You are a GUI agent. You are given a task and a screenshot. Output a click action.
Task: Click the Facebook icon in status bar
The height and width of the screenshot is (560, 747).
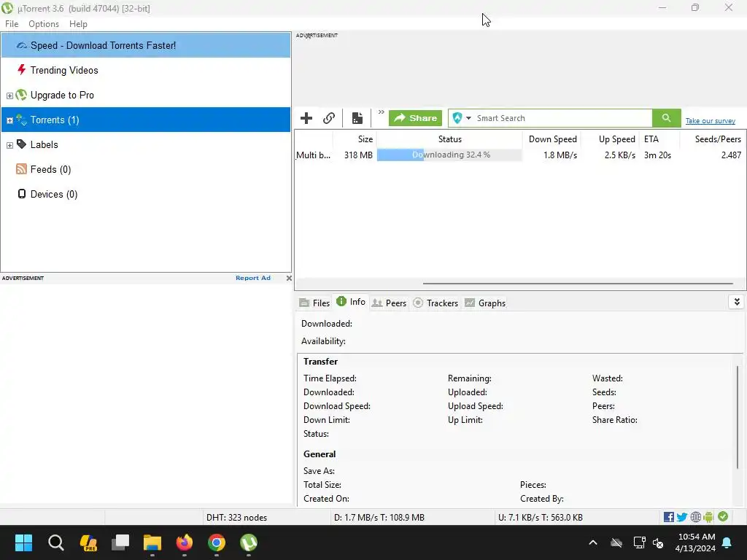(668, 517)
